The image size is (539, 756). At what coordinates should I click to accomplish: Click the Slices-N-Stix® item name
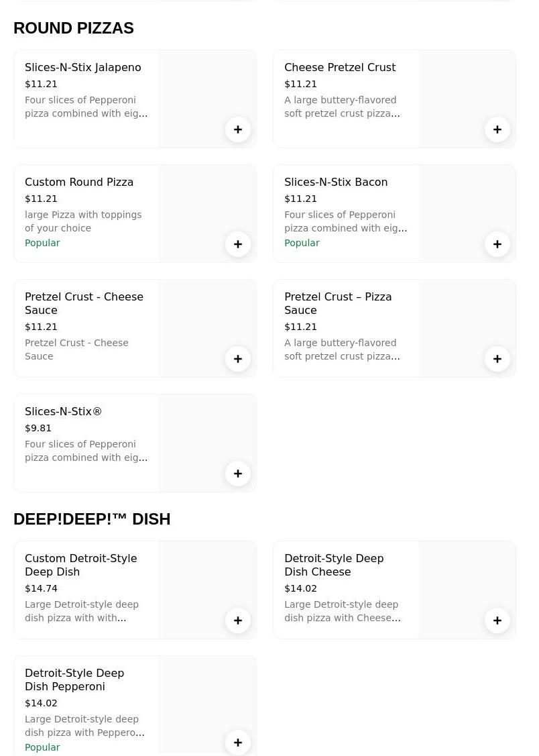click(63, 412)
